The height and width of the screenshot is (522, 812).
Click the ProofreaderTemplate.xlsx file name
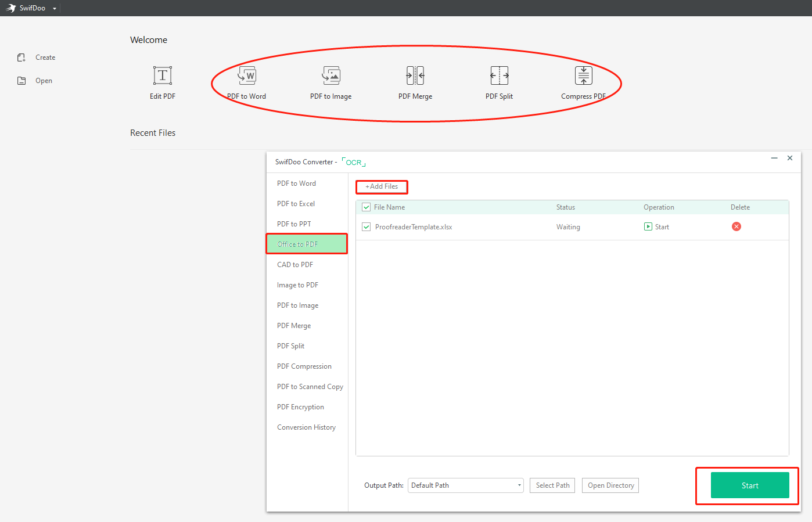click(x=414, y=227)
